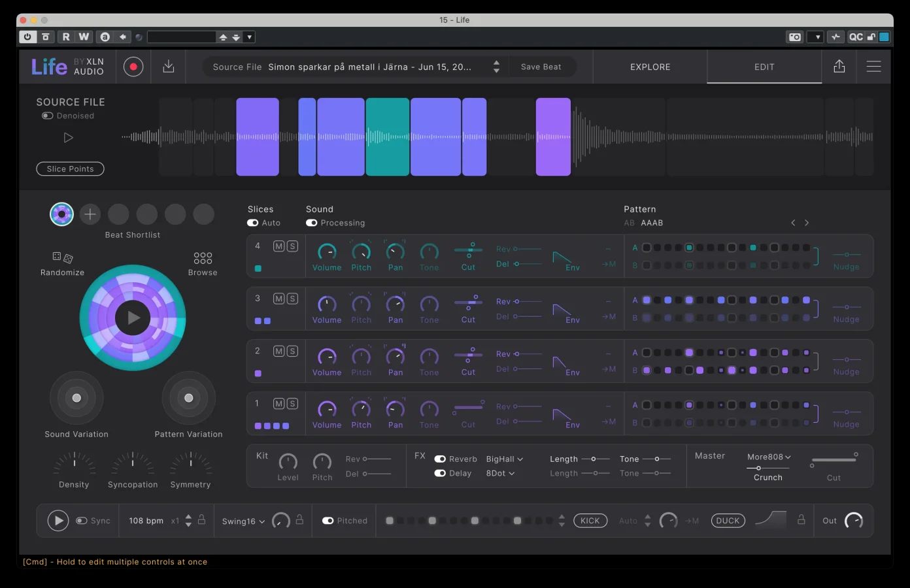Screen dimensions: 910x588
Task: Open the More808 dropdown in the Master section
Action: pos(767,457)
